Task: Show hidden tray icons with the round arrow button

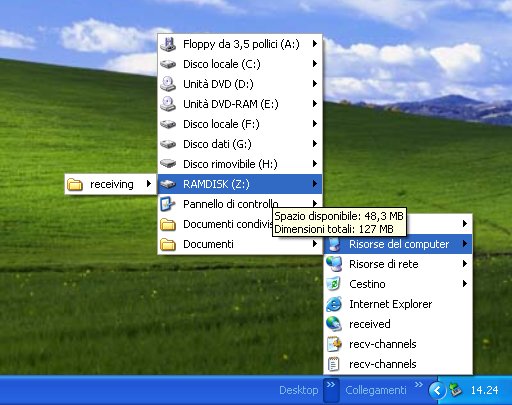Action: click(437, 390)
